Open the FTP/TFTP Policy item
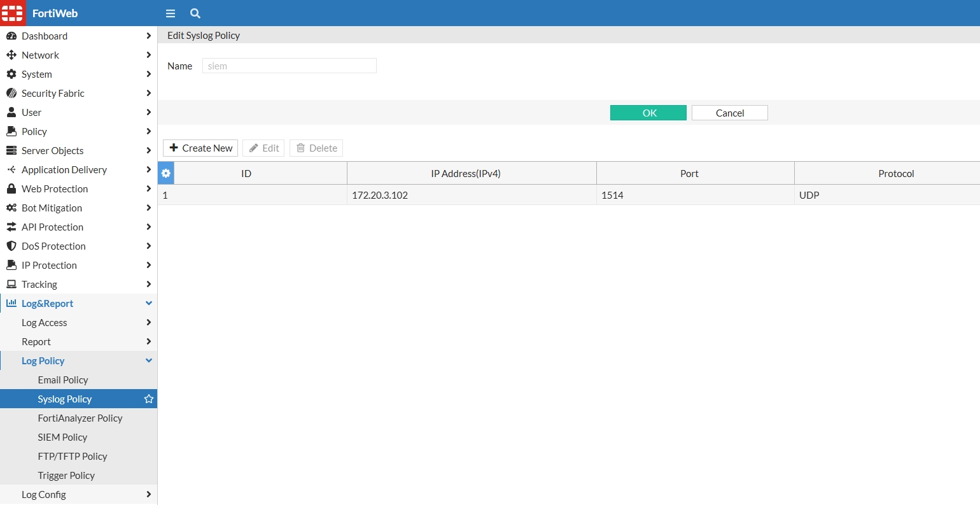The image size is (980, 505). (73, 457)
